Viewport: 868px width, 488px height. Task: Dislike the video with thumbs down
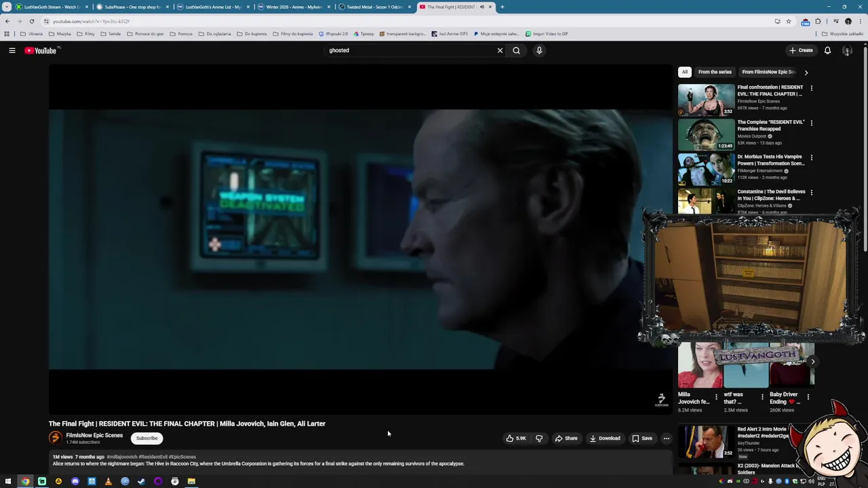point(539,439)
